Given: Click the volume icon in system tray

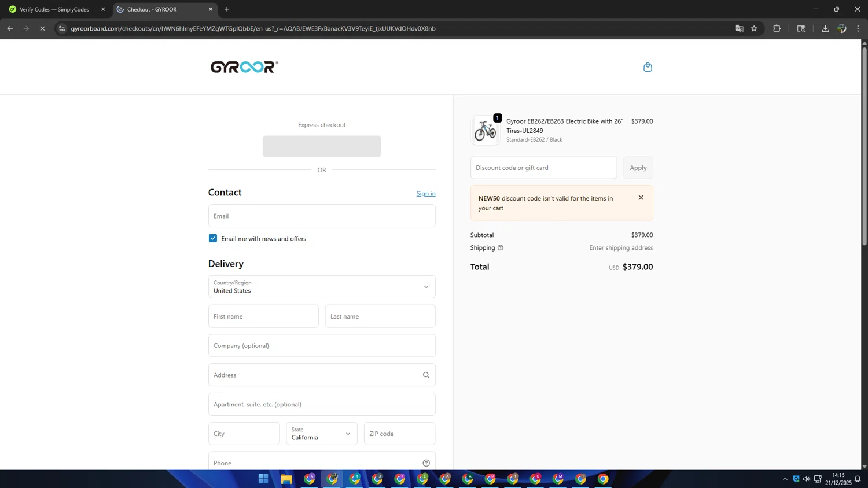Looking at the screenshot, I should tap(806, 479).
